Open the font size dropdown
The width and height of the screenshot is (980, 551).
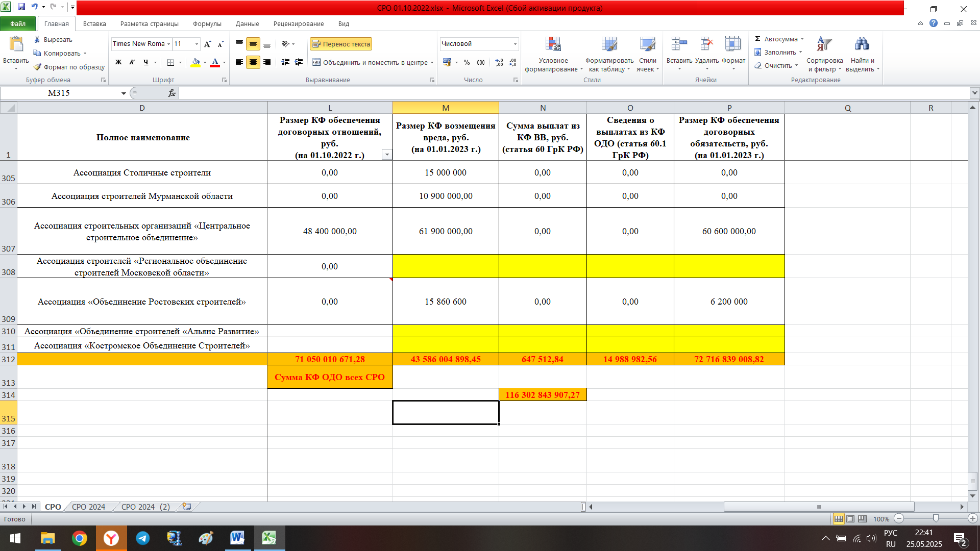[197, 44]
